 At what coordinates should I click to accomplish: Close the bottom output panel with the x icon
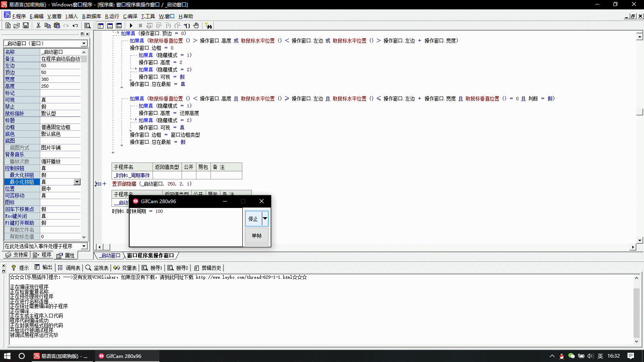(4, 266)
